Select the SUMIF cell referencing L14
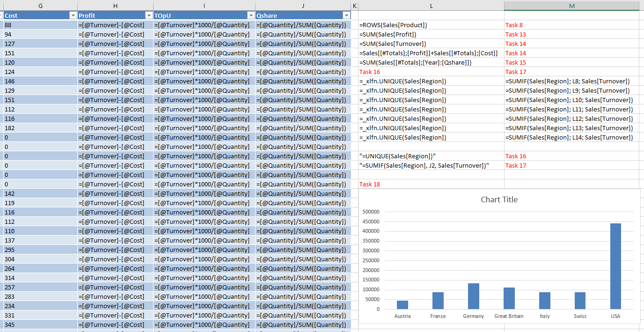The image size is (644, 332). [571, 137]
